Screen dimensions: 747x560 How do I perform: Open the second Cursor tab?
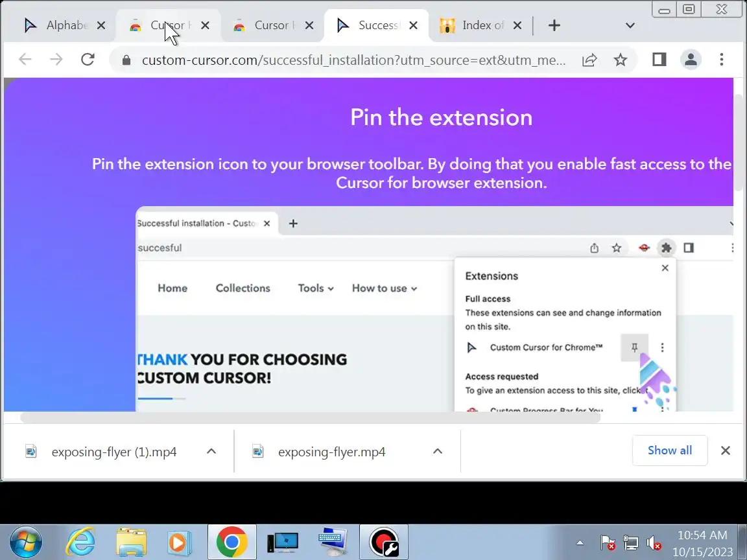(x=272, y=25)
